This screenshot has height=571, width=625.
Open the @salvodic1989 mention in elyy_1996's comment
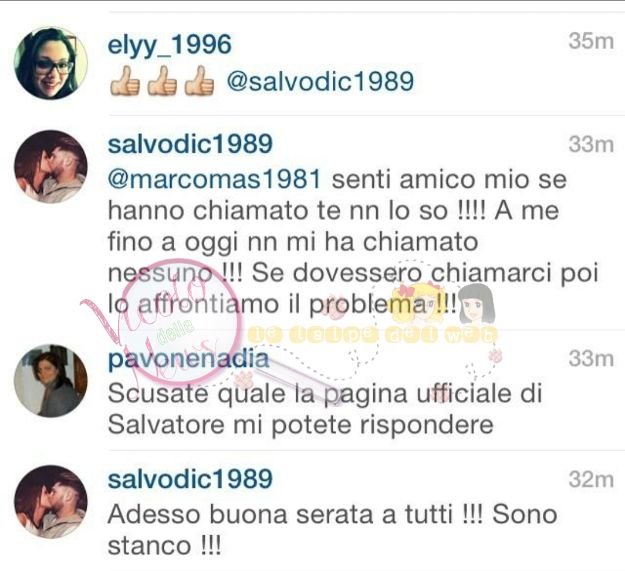click(x=320, y=81)
